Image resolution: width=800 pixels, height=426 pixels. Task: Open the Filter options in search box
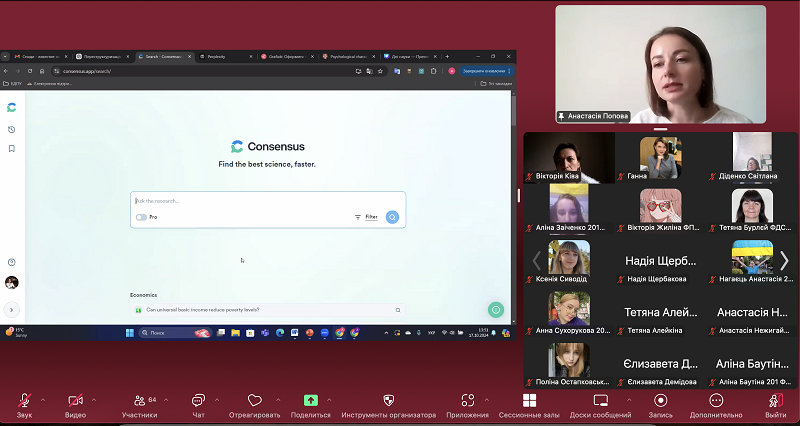[366, 217]
